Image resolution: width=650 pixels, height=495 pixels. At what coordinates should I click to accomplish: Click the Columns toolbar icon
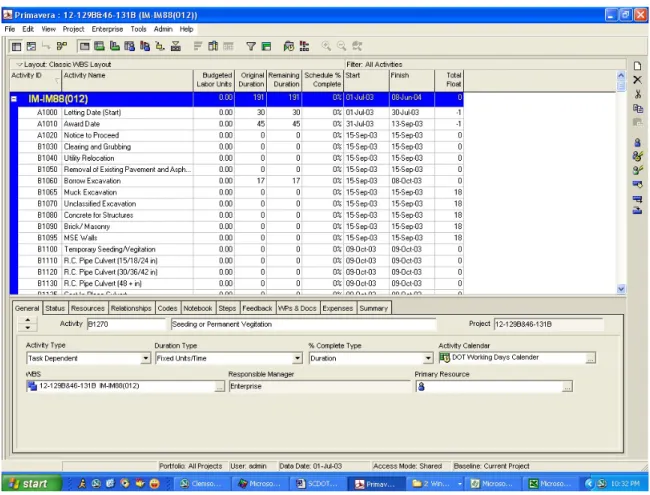pyautogui.click(x=213, y=46)
